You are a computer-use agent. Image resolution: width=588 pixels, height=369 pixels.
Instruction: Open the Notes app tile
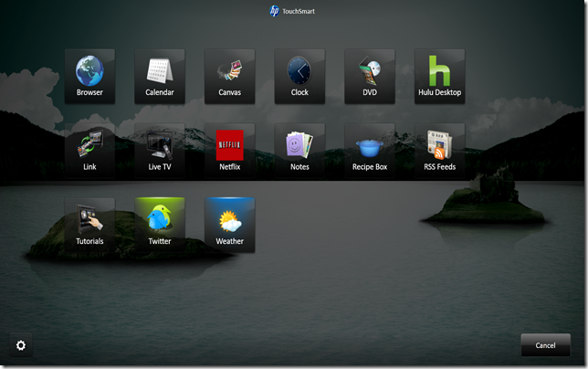[x=299, y=151]
